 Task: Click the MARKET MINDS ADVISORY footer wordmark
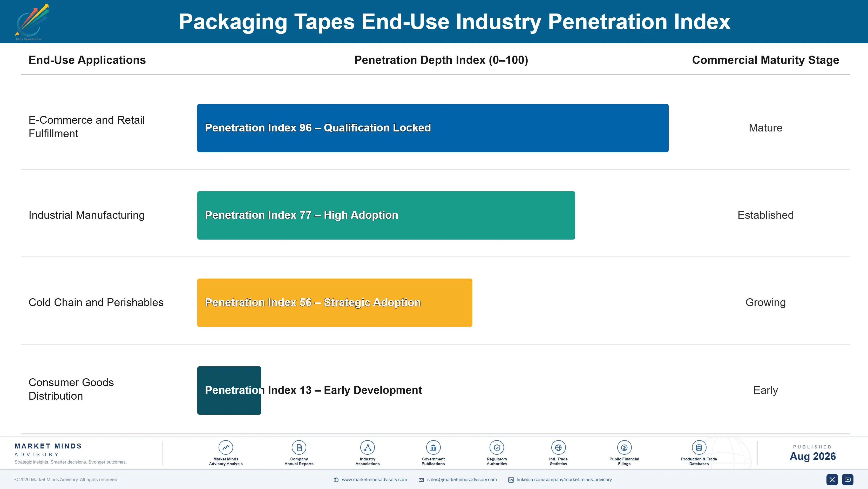pyautogui.click(x=48, y=450)
